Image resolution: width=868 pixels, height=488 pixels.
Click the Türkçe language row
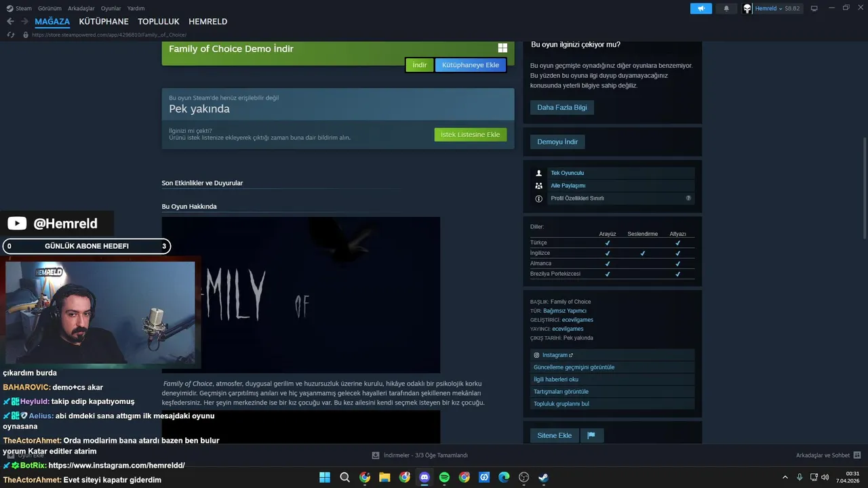click(612, 243)
